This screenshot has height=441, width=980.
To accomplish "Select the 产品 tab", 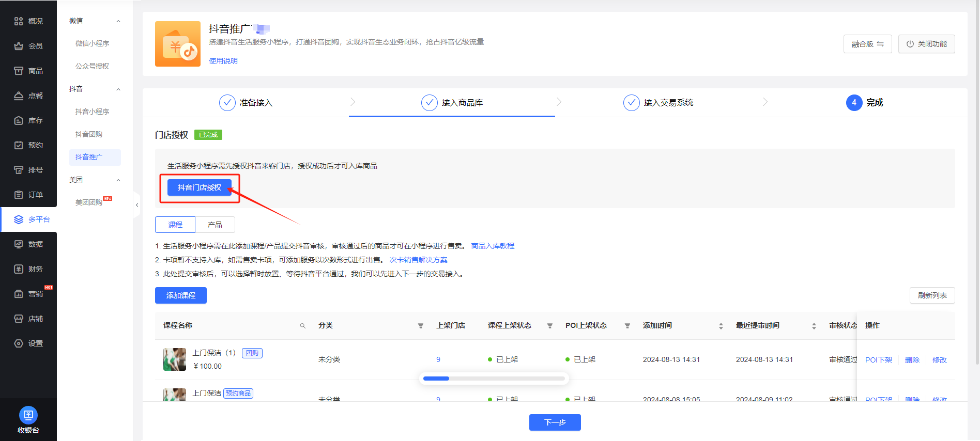I will (x=215, y=225).
